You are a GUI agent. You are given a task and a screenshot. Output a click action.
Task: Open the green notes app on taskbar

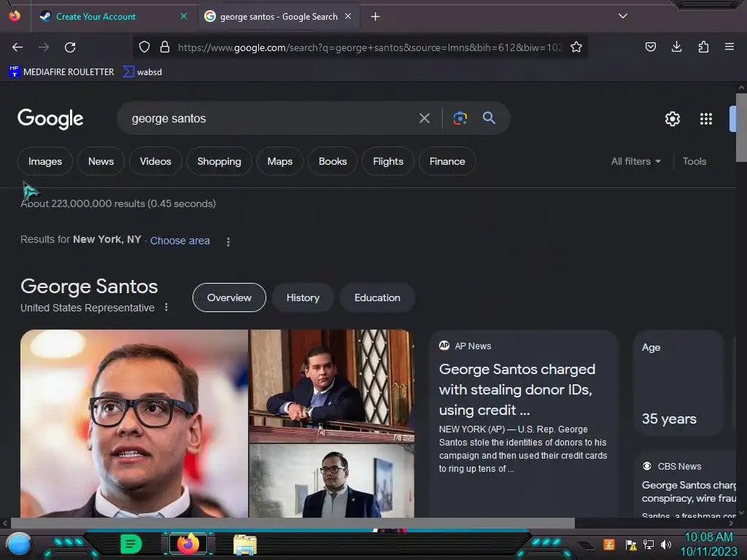(131, 544)
